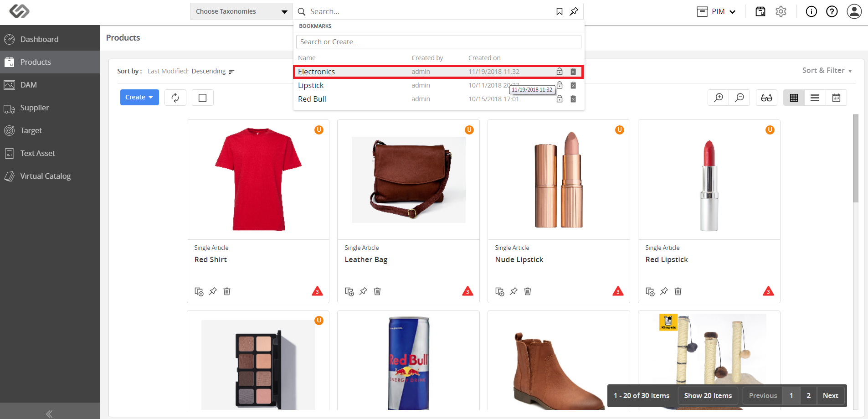The height and width of the screenshot is (419, 868).
Task: Change the Descending sort order
Action: click(213, 71)
